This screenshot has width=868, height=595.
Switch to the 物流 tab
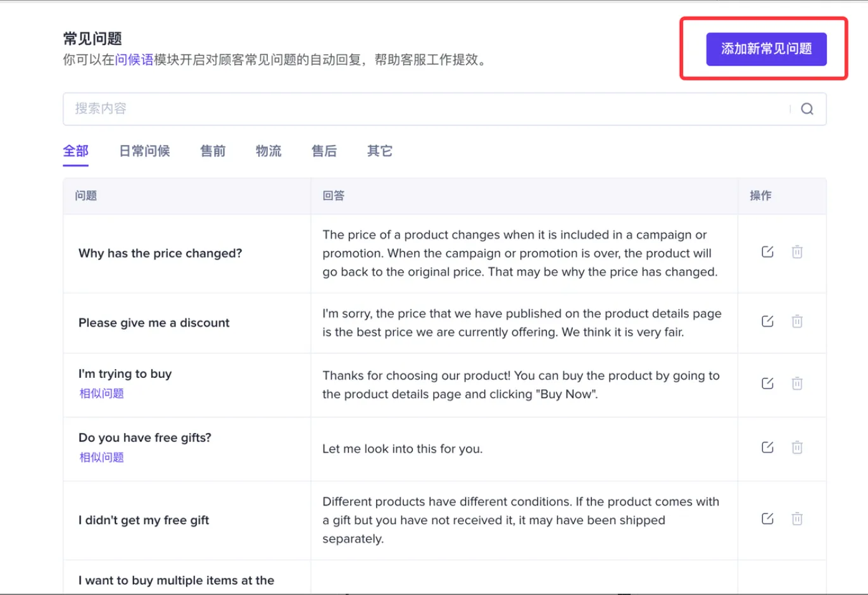[268, 151]
